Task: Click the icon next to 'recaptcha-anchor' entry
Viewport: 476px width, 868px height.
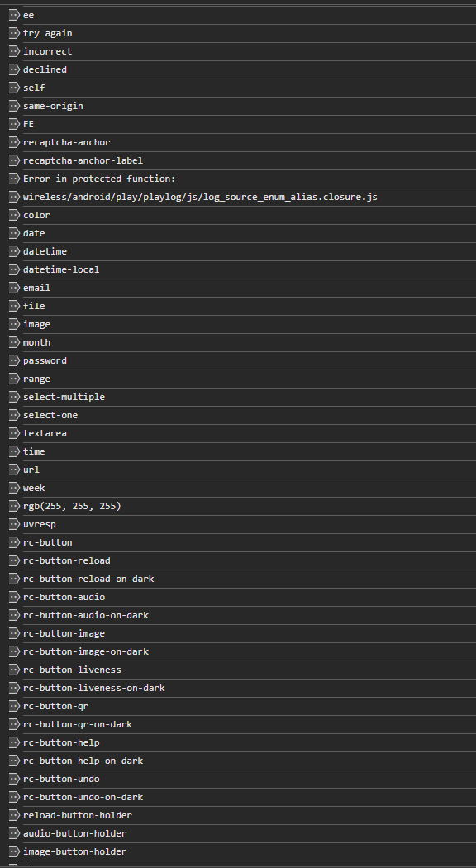Action: [x=14, y=142]
